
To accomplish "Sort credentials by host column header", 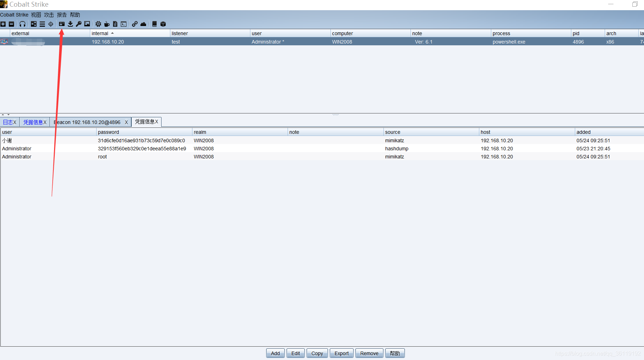I will click(x=527, y=132).
